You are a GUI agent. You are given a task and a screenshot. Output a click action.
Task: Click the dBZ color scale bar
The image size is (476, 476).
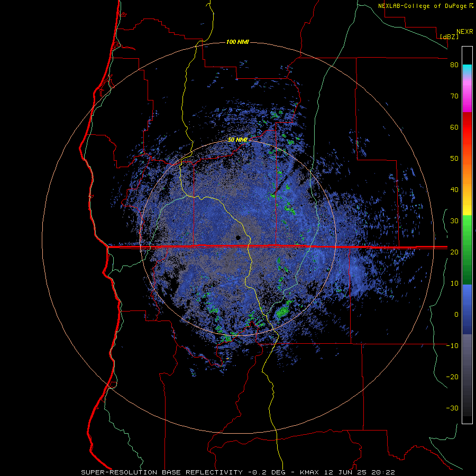click(467, 235)
